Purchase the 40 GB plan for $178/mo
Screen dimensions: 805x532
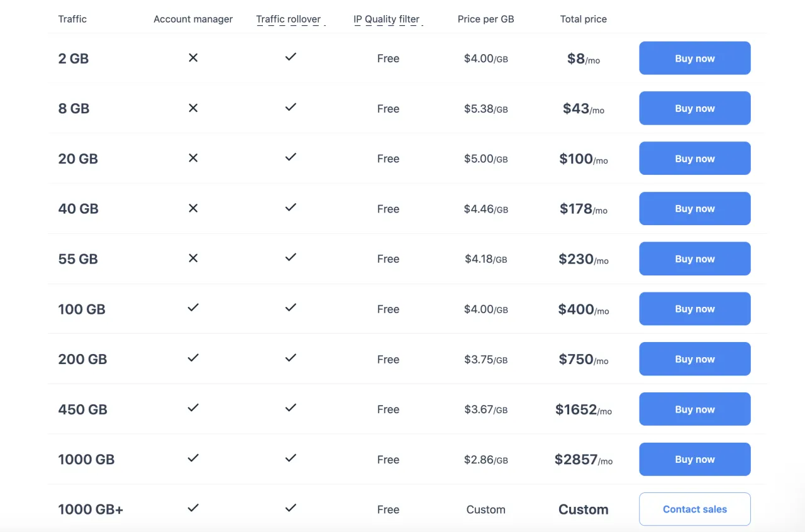(694, 208)
